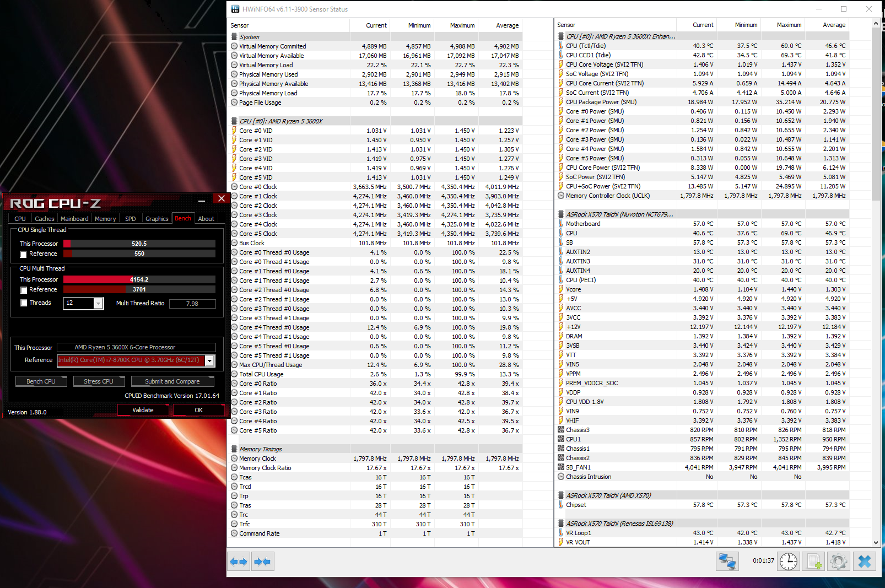Image resolution: width=885 pixels, height=588 pixels.
Task: Click the elapsed time 0:01:37
Action: pyautogui.click(x=763, y=561)
